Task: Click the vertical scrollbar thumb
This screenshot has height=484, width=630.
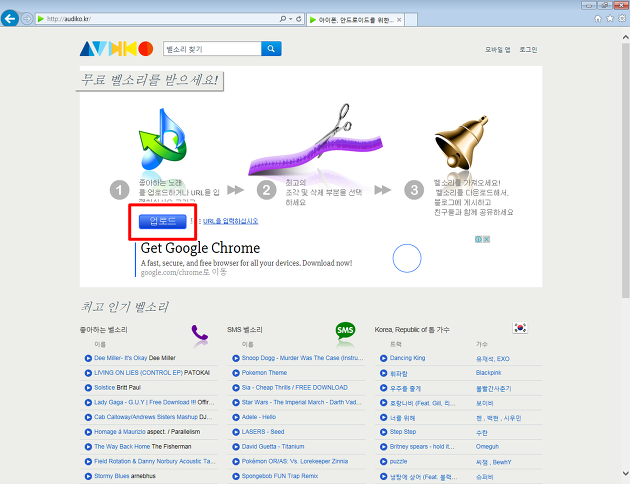Action: click(625, 170)
